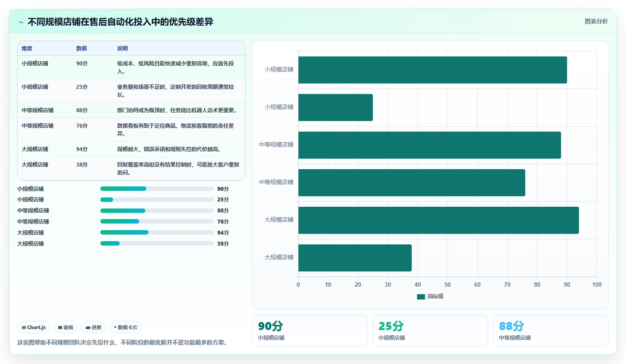The image size is (626, 364).
Task: Click the x-axis tick label 0
Action: (298, 285)
